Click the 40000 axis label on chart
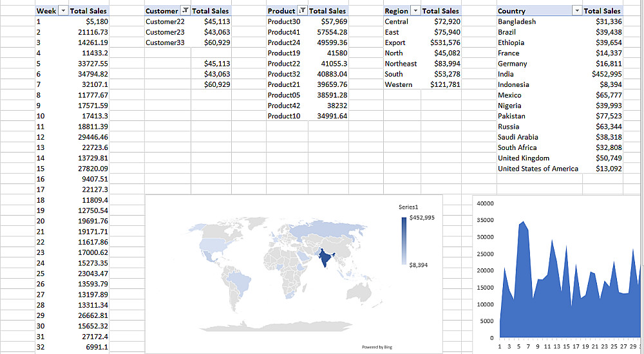This screenshot has height=354, width=644. (484, 203)
